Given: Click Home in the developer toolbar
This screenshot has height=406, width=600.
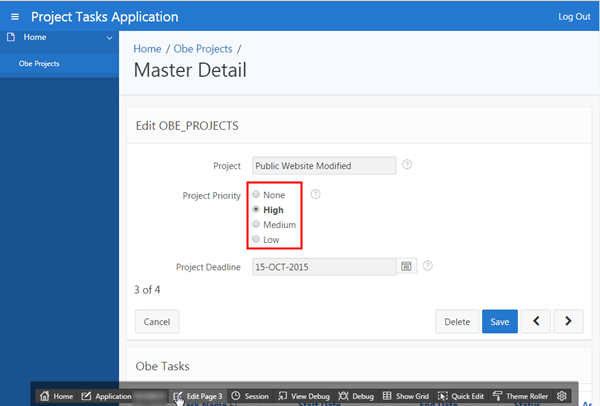Looking at the screenshot, I should [56, 396].
